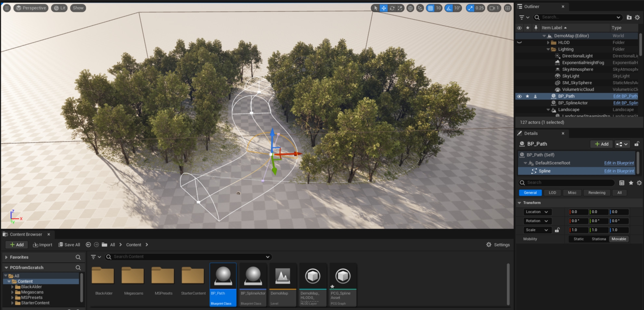The height and width of the screenshot is (310, 644).
Task: Toggle visibility of BP_Path actor
Action: tap(519, 96)
